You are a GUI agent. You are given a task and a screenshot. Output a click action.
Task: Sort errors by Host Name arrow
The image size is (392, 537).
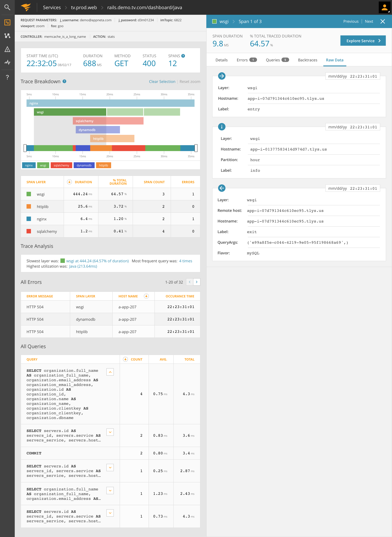146,296
